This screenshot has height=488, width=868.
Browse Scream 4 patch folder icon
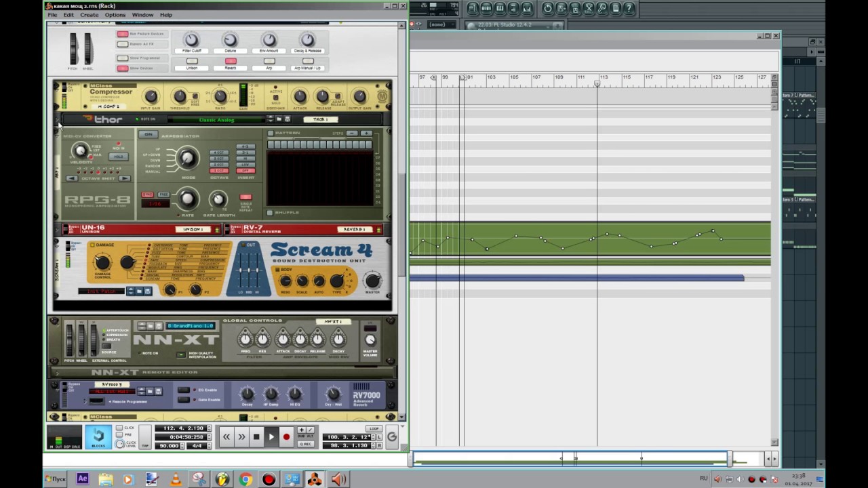[x=140, y=291]
